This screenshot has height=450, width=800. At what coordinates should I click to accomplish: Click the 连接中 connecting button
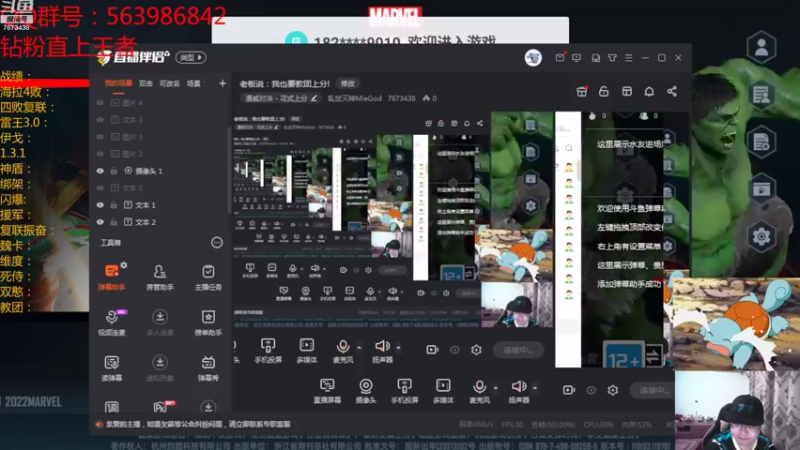click(x=651, y=390)
